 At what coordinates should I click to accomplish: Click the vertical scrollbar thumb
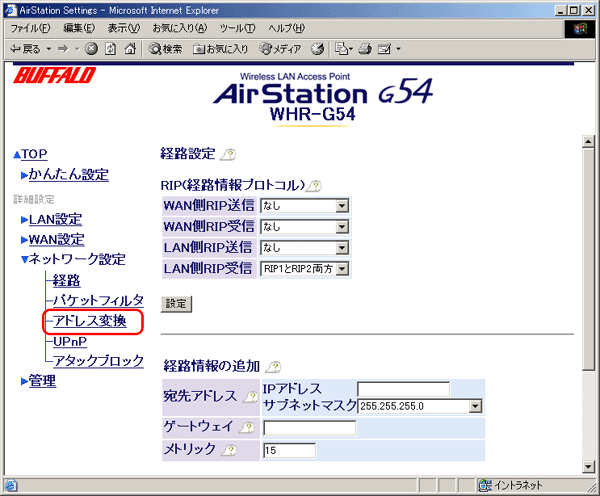pyautogui.click(x=588, y=259)
